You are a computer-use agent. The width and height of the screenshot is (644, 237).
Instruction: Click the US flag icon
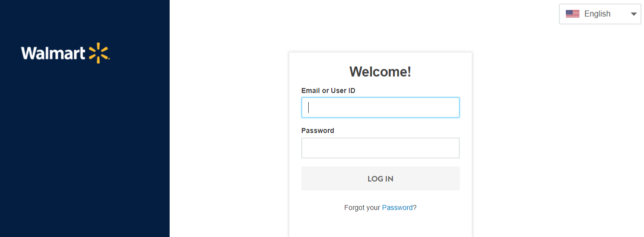pyautogui.click(x=572, y=14)
